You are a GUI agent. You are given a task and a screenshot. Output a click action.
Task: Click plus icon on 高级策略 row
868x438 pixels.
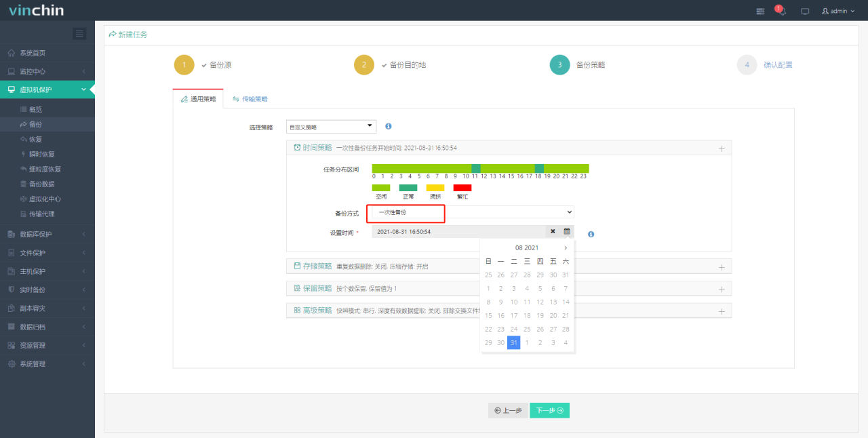[x=722, y=311]
